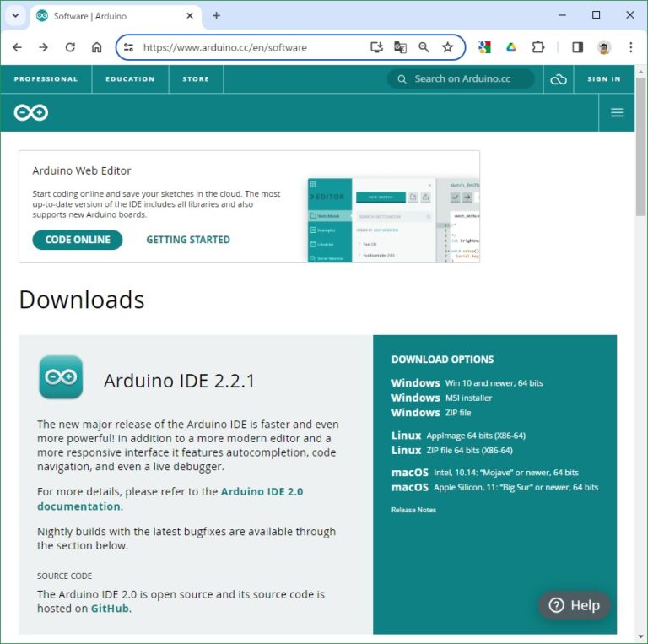Screen dimensions: 648x644
Task: Click the Google Drive extension icon
Action: click(x=510, y=47)
